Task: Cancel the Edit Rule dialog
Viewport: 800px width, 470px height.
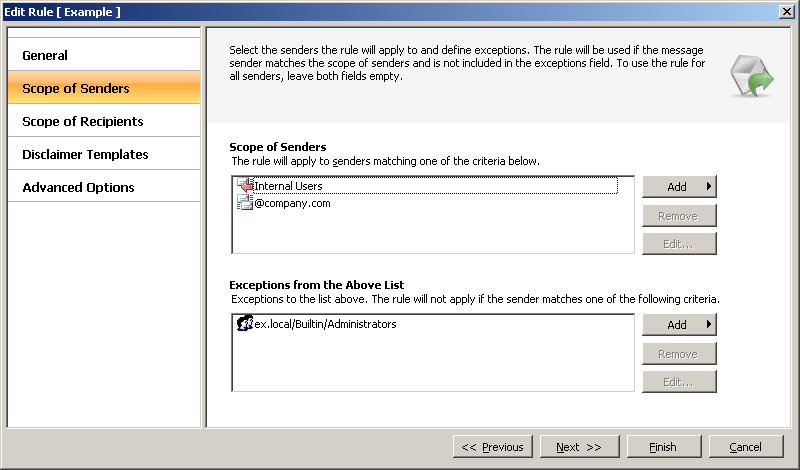Action: point(746,447)
